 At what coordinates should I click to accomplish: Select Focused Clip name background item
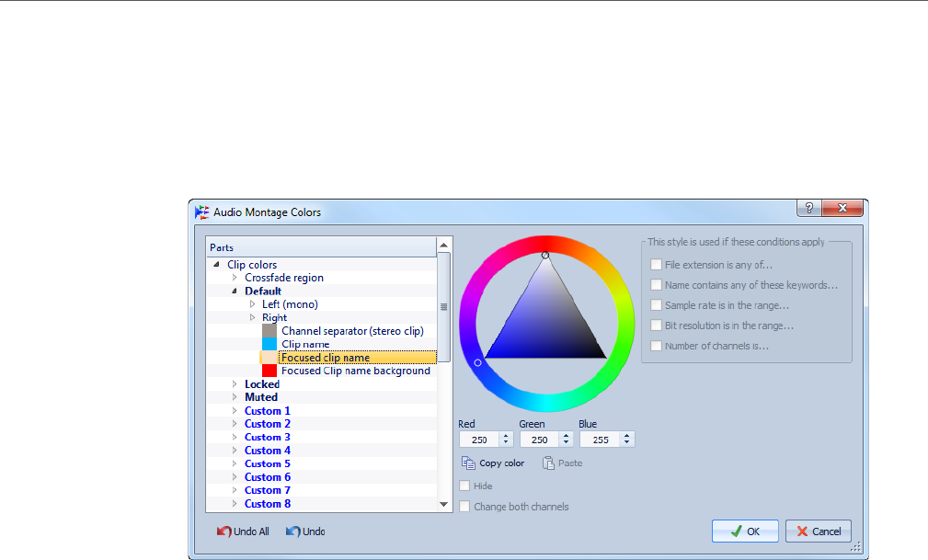(x=356, y=371)
